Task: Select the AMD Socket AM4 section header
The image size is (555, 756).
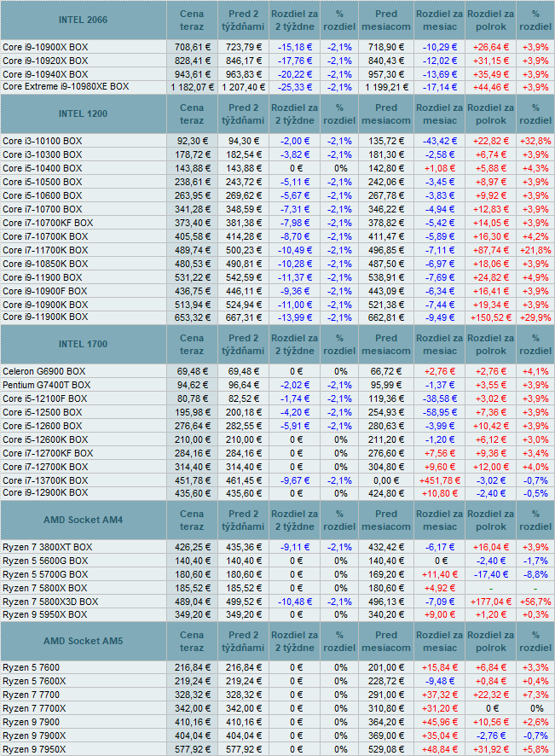Action: pyautogui.click(x=83, y=520)
